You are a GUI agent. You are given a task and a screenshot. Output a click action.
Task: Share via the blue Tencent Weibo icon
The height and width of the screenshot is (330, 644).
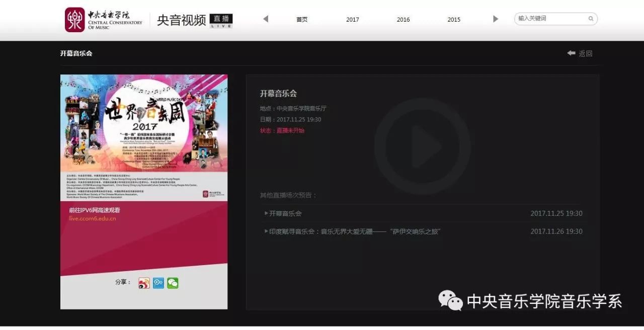coord(158,283)
